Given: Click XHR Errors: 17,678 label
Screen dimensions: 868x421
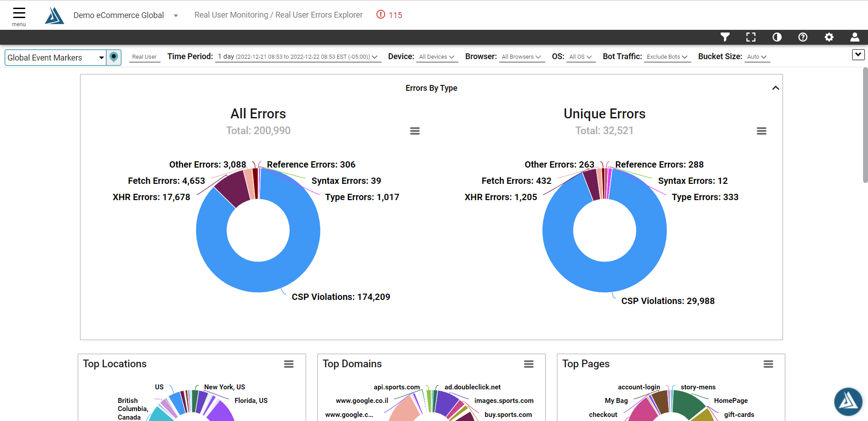Looking at the screenshot, I should point(151,197).
